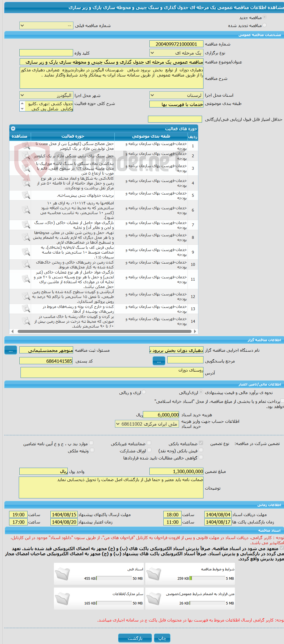Toggle the موارد بند پ، ج و خ checkbox

coord(91,443)
